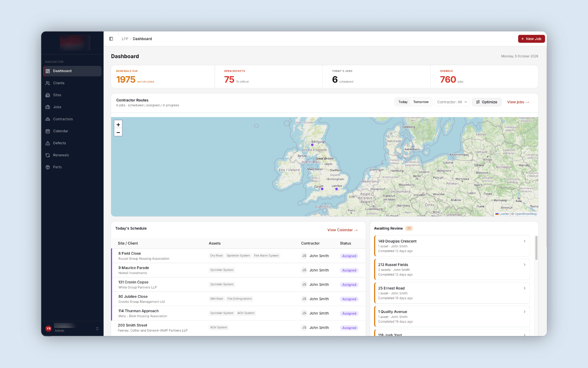Click the company logo in sidebar

point(75,43)
